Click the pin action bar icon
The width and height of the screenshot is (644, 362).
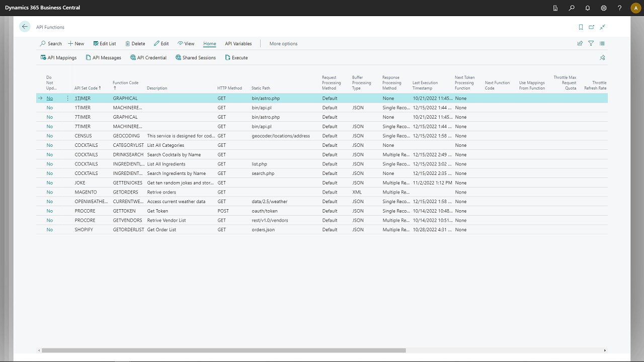pos(602,58)
